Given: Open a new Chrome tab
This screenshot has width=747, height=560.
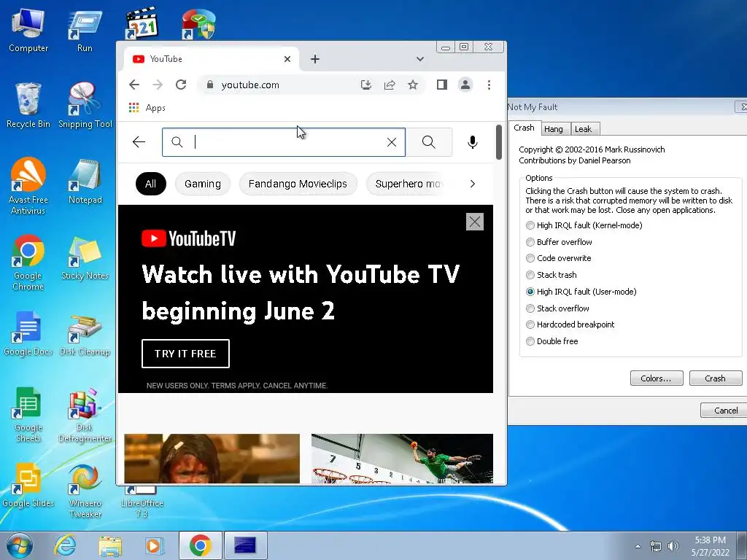Looking at the screenshot, I should pos(315,59).
